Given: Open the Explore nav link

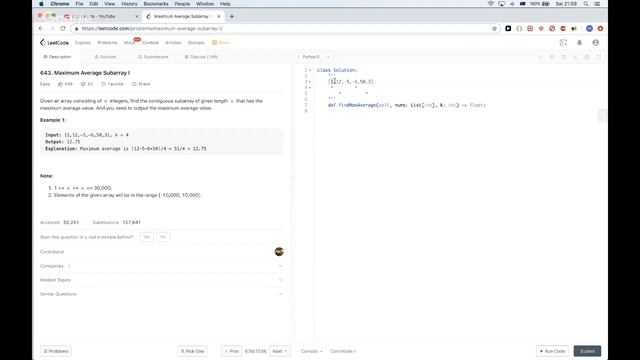Looking at the screenshot, I should click(83, 42).
